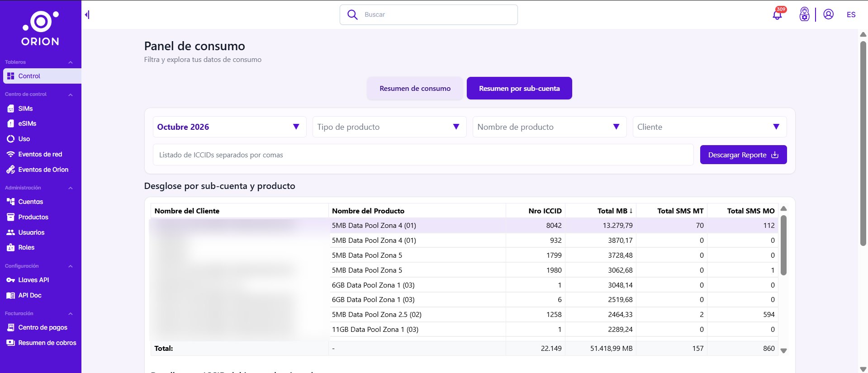Viewport: 868px width, 373px height.
Task: Collapse the Tableros sidebar section
Action: pos(71,62)
